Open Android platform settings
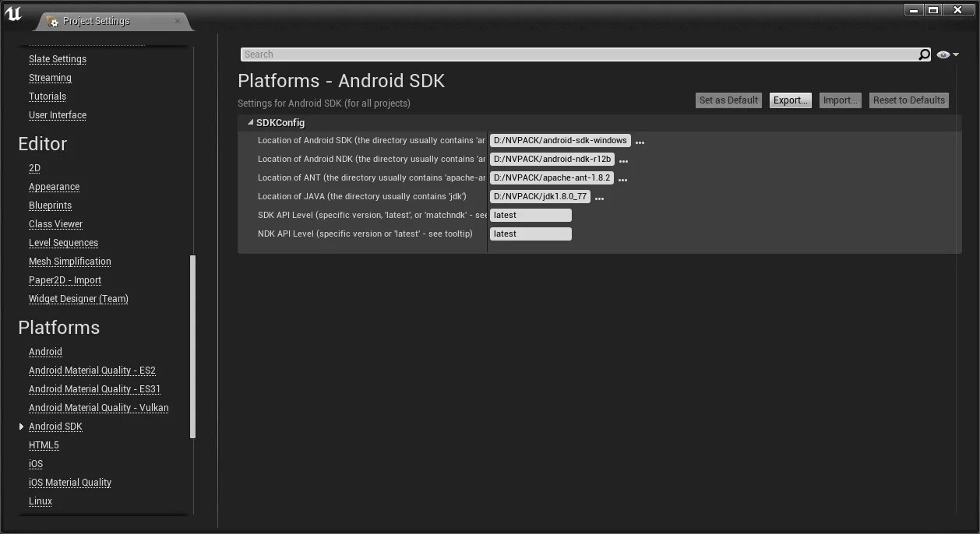This screenshot has height=534, width=980. [45, 352]
